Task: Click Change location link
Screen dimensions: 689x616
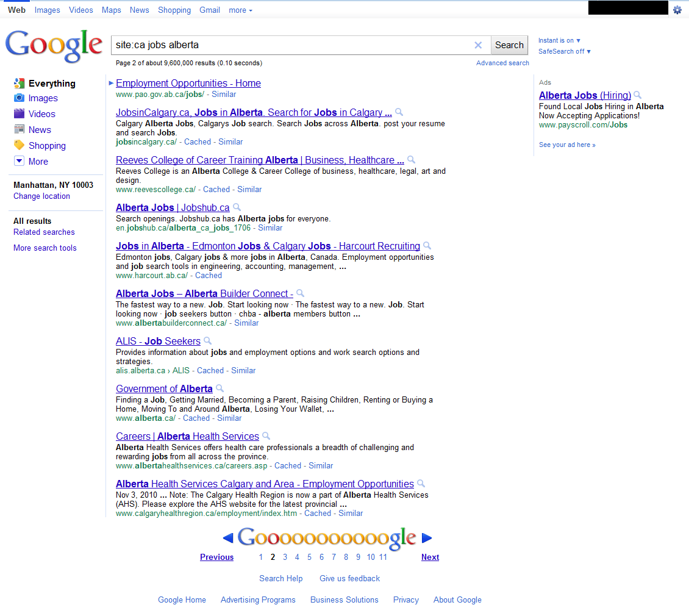Action: [41, 196]
